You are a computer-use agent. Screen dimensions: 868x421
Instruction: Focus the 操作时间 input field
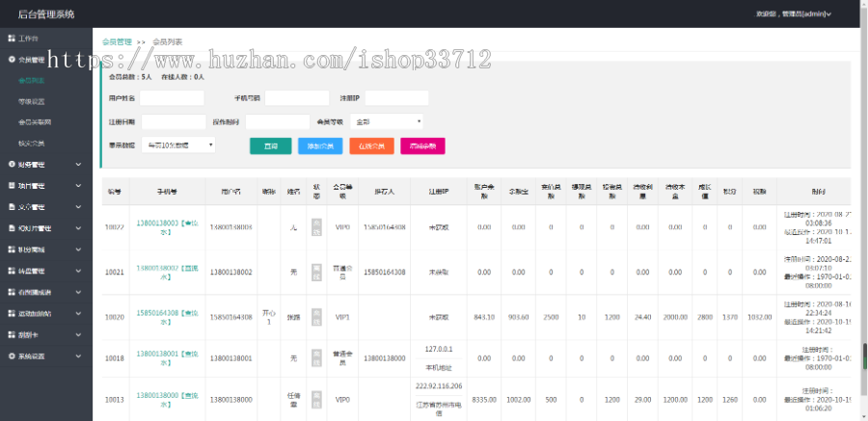tap(278, 121)
